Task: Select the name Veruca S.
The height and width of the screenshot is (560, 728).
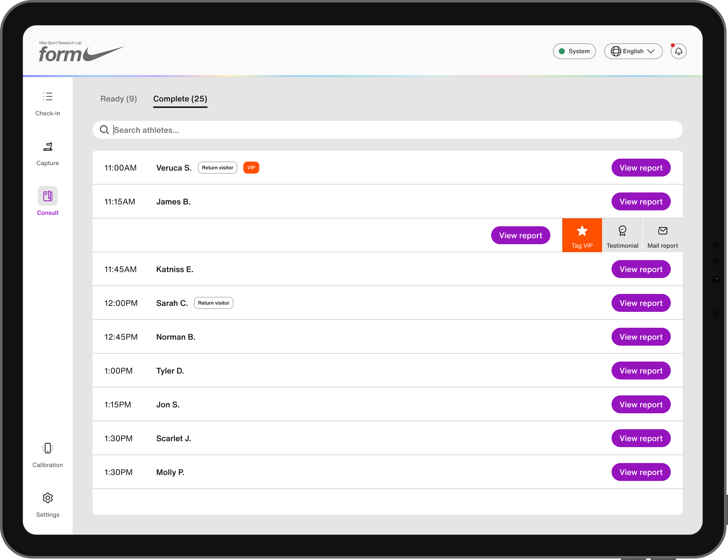Action: (x=174, y=168)
